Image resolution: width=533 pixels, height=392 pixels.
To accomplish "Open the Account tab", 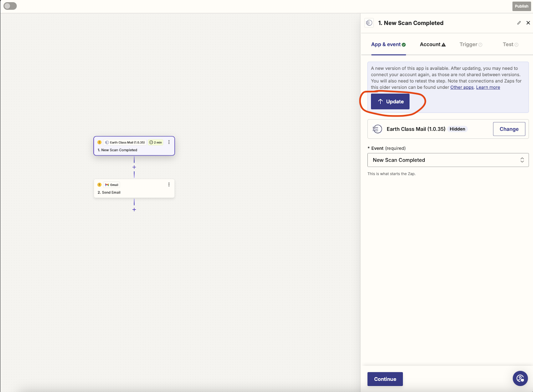I will [x=433, y=45].
